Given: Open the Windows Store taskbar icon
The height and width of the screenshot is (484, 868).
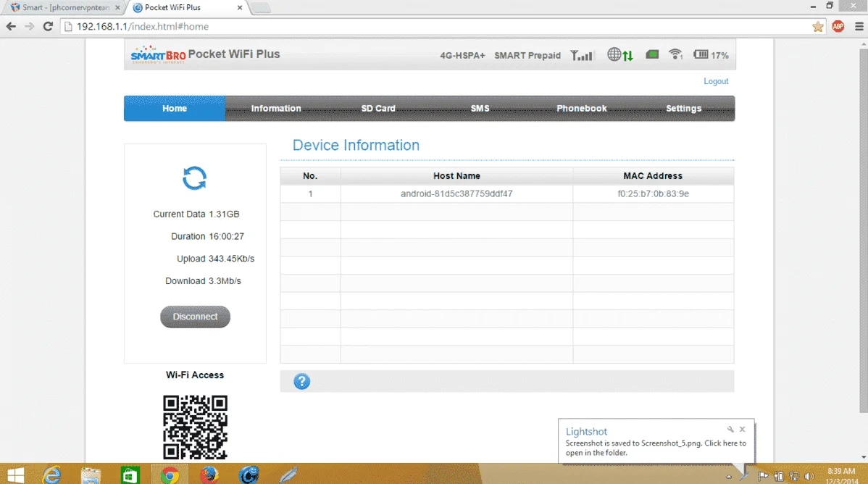Looking at the screenshot, I should click(130, 475).
